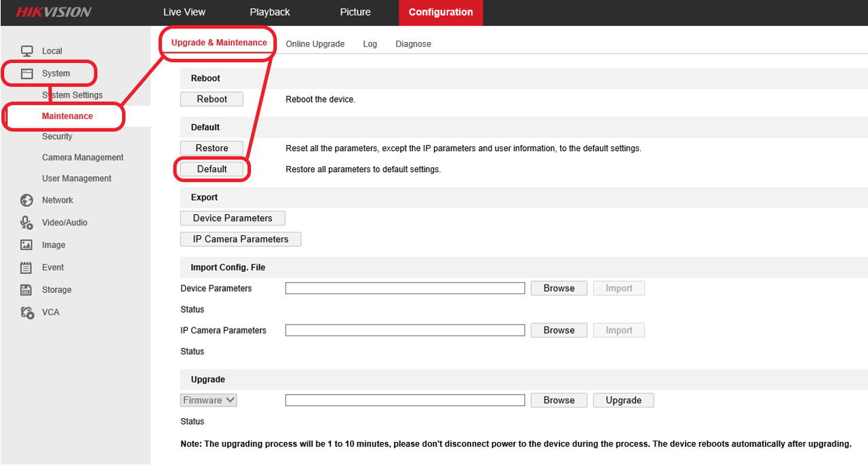The height and width of the screenshot is (465, 868).
Task: Switch to the Online Upgrade tab
Action: (315, 44)
